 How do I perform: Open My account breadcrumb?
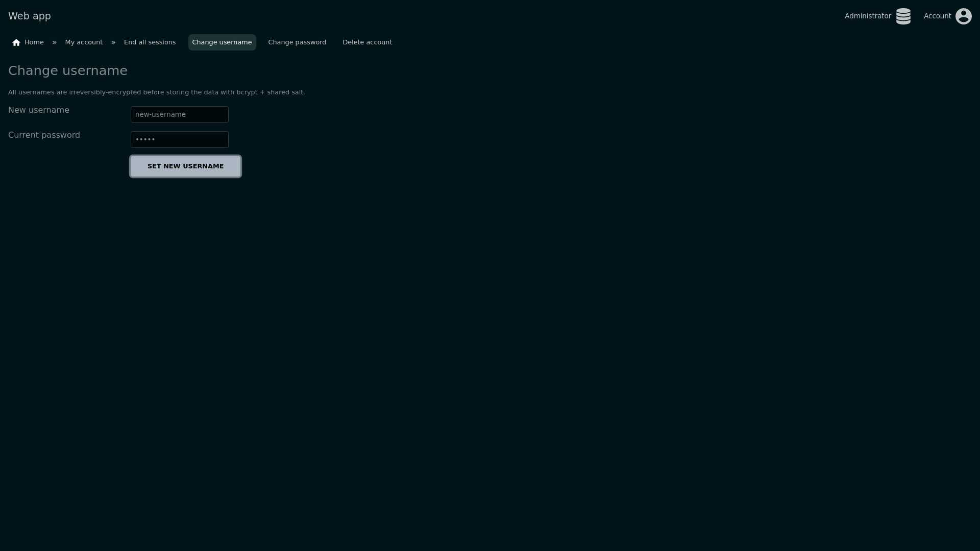pyautogui.click(x=84, y=42)
